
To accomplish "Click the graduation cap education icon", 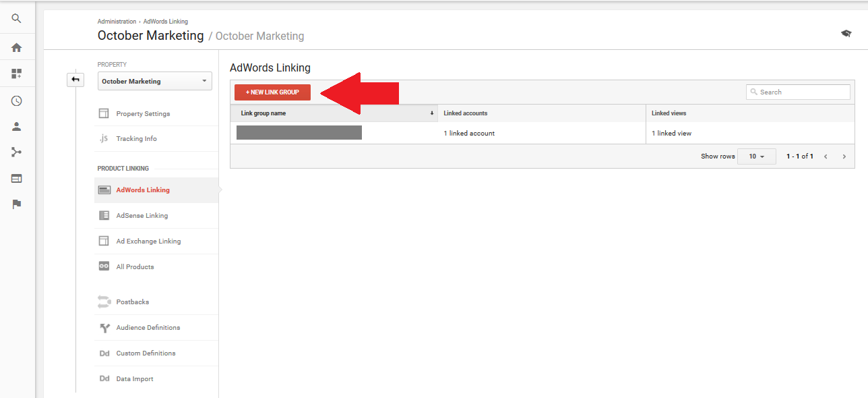I will [x=846, y=34].
